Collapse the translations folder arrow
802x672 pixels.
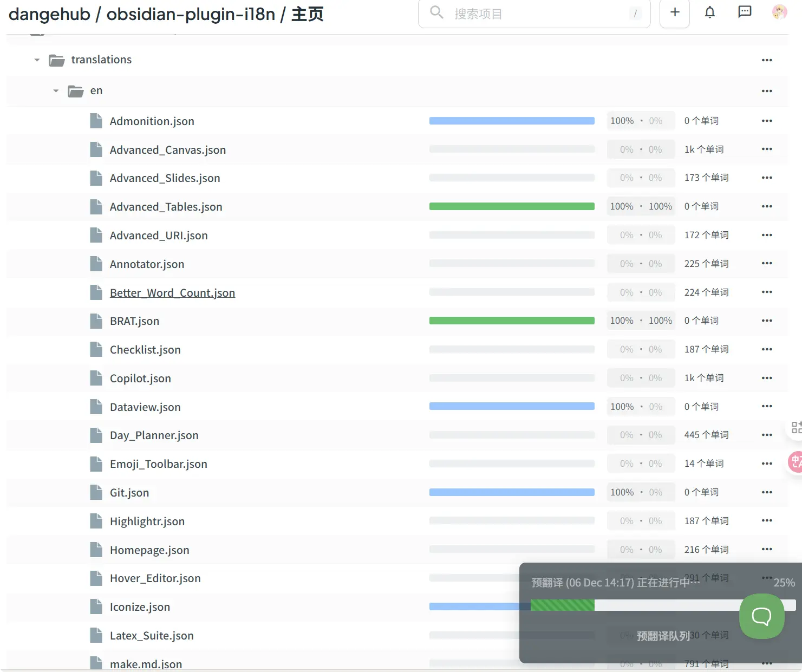(x=37, y=60)
